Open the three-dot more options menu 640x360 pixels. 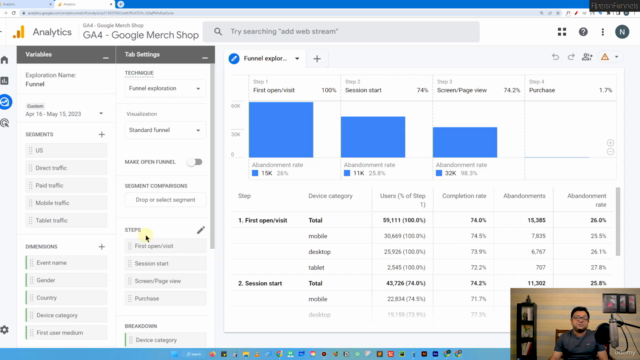tap(603, 32)
